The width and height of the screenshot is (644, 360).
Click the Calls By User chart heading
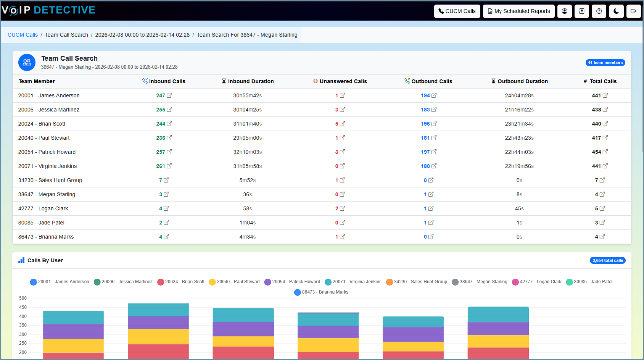tap(45, 260)
